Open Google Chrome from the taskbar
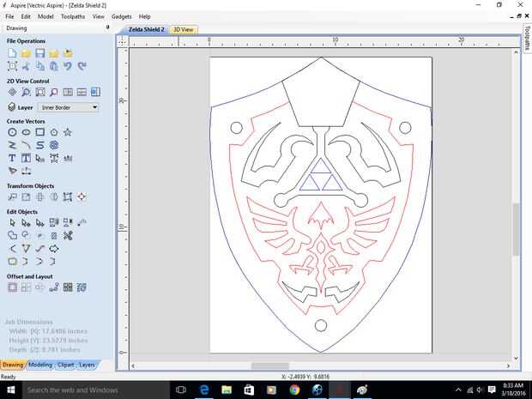Image resolution: width=532 pixels, height=399 pixels. (294, 390)
